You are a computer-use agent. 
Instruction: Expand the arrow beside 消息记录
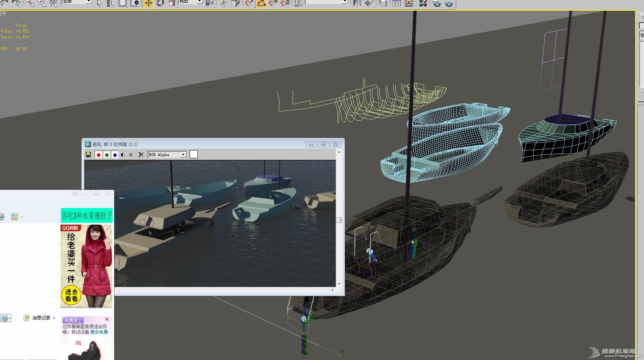click(54, 318)
